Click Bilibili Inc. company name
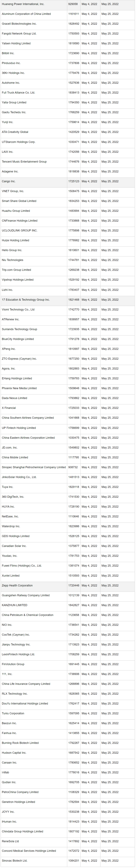 [8, 53]
